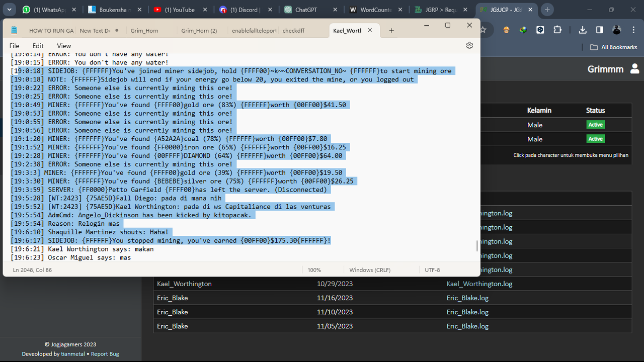Screen dimensions: 644x362
Task: Click Ln 2048, Col 86 status entry
Action: click(x=32, y=270)
